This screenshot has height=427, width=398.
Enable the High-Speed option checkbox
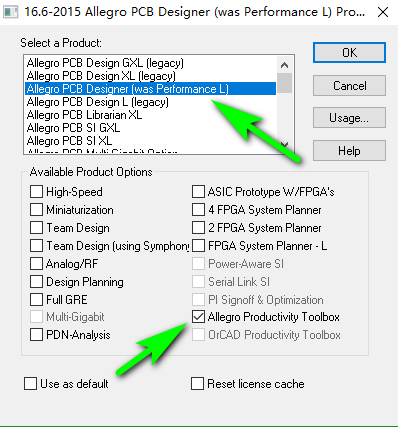point(36,192)
